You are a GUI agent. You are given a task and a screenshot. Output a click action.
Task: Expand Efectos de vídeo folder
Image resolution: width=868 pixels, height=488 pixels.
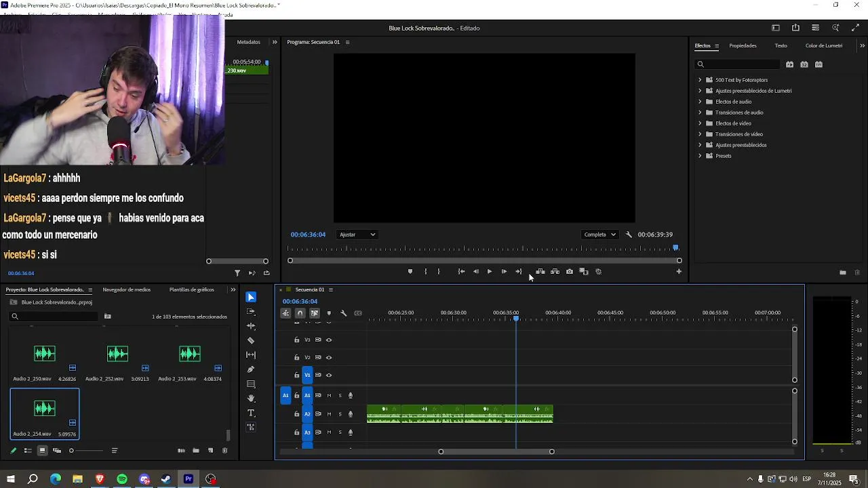[x=700, y=123]
